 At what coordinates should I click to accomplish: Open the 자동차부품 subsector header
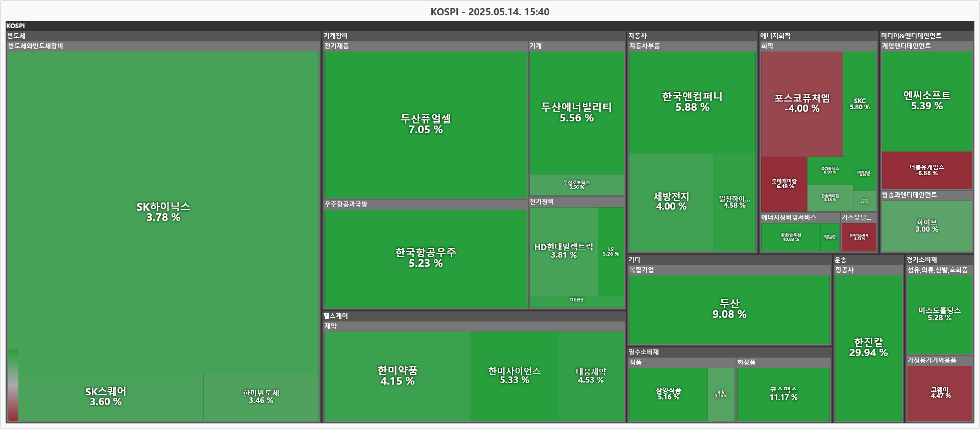(x=692, y=46)
